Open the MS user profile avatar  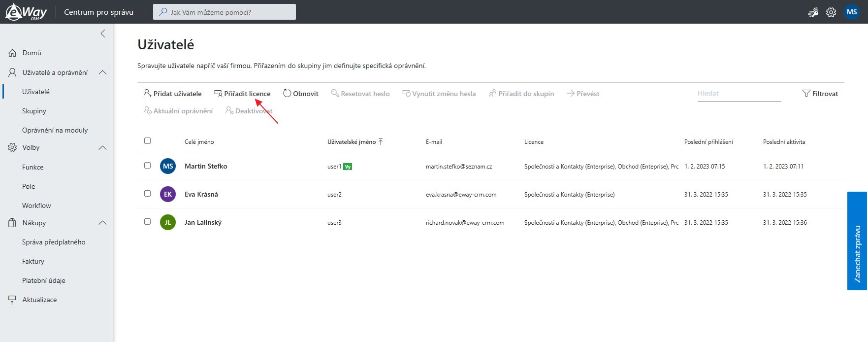pos(852,12)
